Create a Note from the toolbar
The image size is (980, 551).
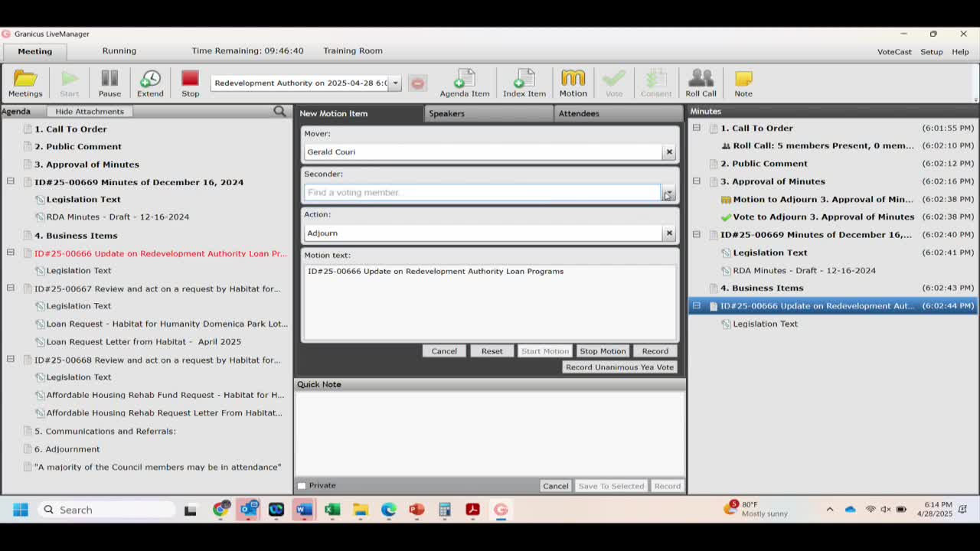tap(743, 83)
